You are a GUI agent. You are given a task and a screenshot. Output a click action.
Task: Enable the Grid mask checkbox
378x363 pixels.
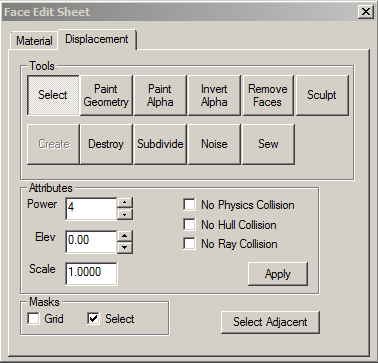coord(33,318)
